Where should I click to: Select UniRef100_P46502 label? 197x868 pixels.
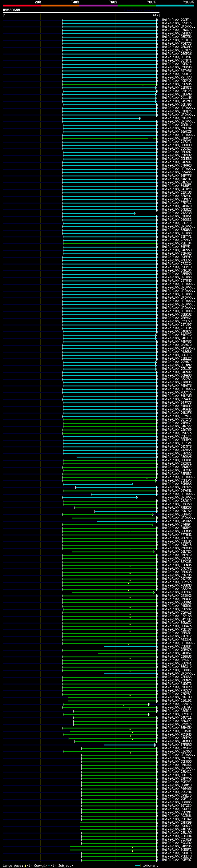pyautogui.click(x=176, y=372)
